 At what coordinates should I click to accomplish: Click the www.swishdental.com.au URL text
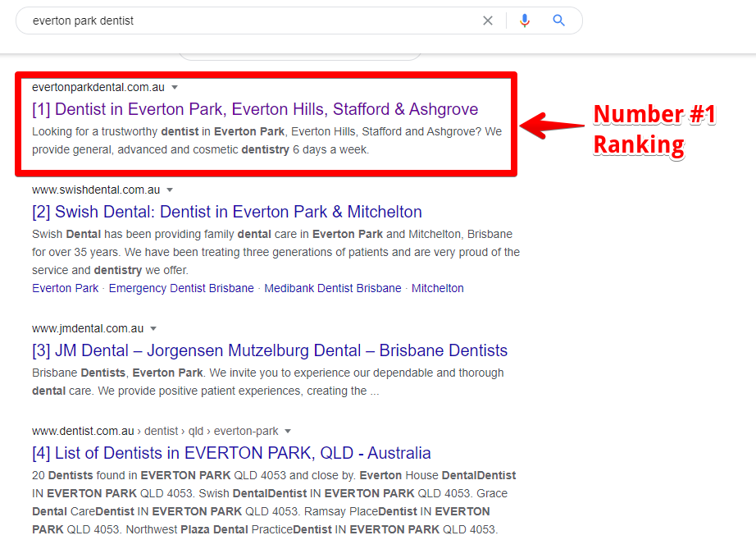(96, 190)
